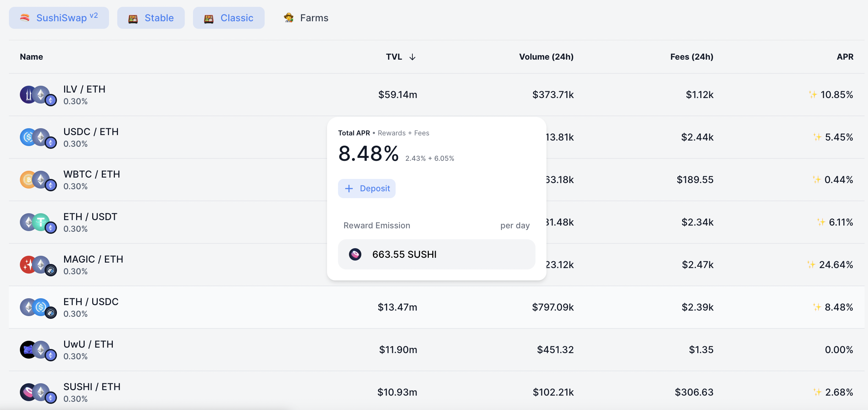Click the ILV / ETH token pair icon

coord(38,95)
